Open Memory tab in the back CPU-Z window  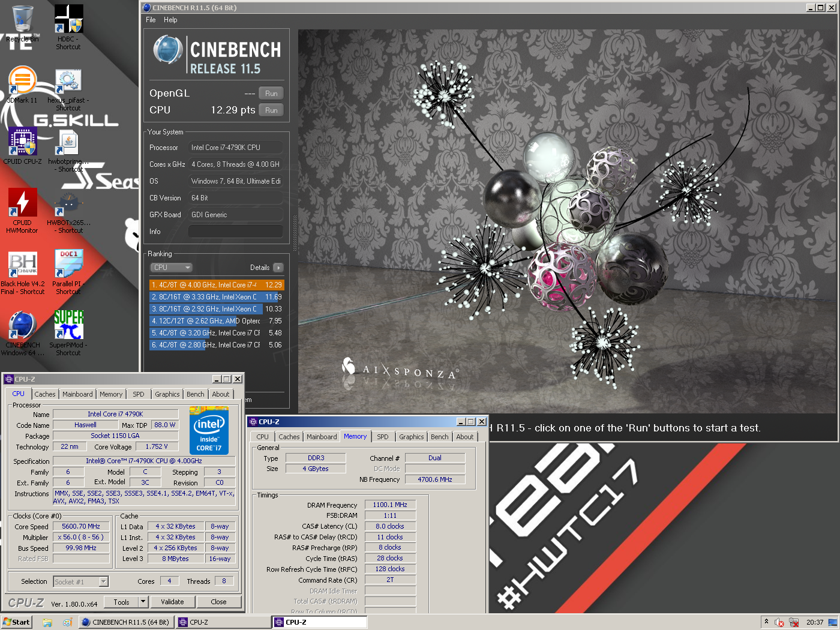(111, 394)
